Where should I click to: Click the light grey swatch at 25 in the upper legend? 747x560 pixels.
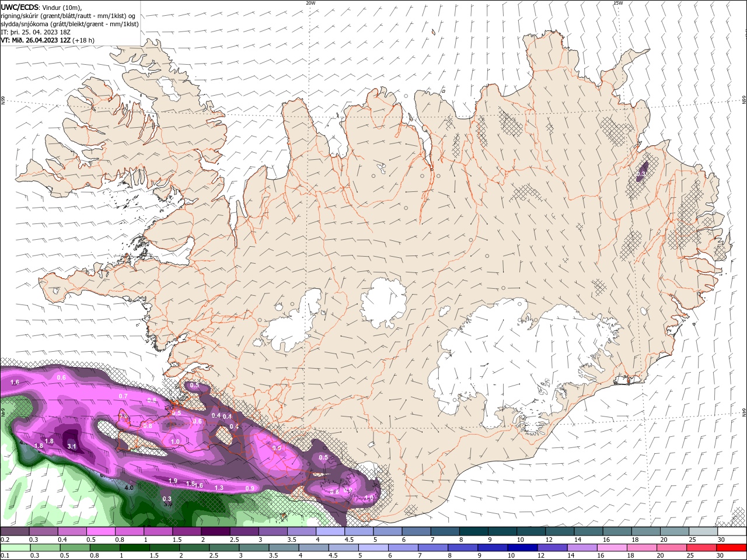(703, 531)
